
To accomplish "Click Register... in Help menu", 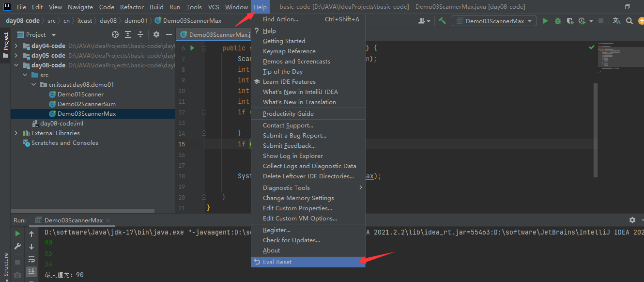I will pos(308,230).
